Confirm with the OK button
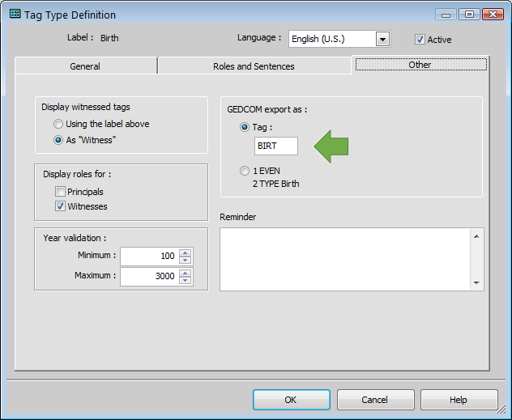Image resolution: width=512 pixels, height=420 pixels. (292, 400)
